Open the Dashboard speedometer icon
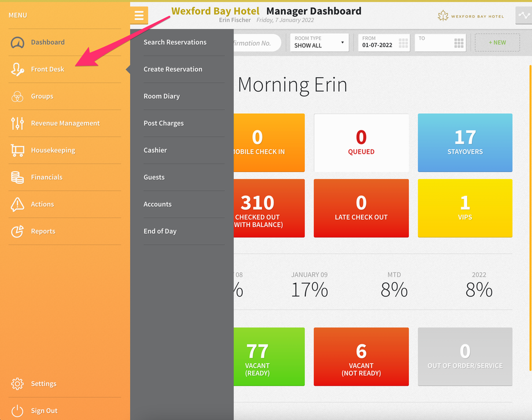532x420 pixels. pyautogui.click(x=17, y=42)
